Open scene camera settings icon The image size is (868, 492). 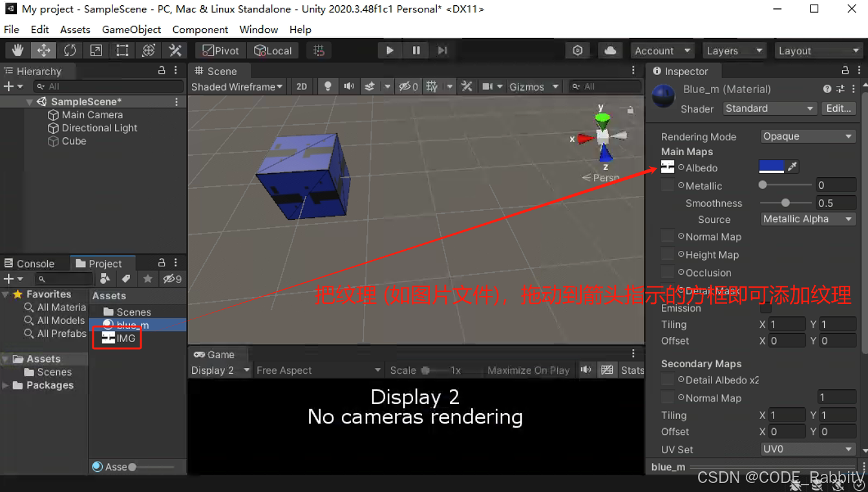(x=487, y=87)
